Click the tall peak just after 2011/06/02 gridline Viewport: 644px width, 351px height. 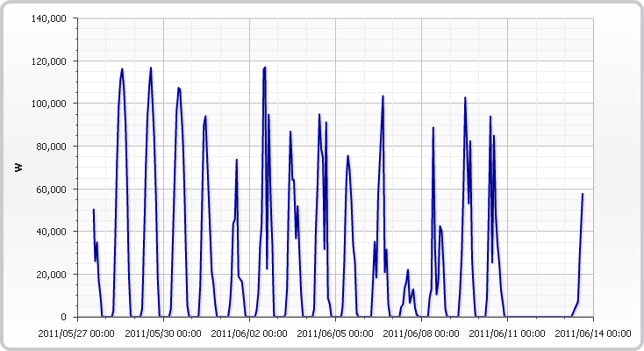pos(265,68)
